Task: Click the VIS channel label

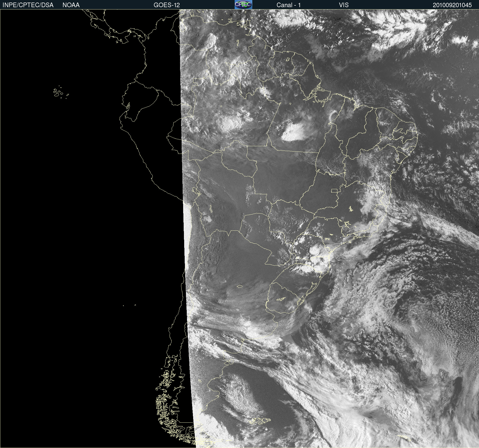Action: [344, 5]
